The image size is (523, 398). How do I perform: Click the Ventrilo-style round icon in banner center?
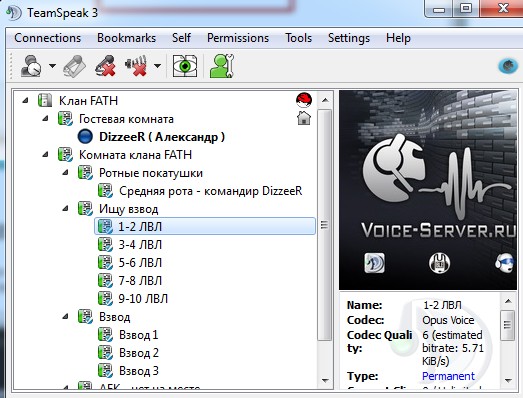(x=439, y=263)
